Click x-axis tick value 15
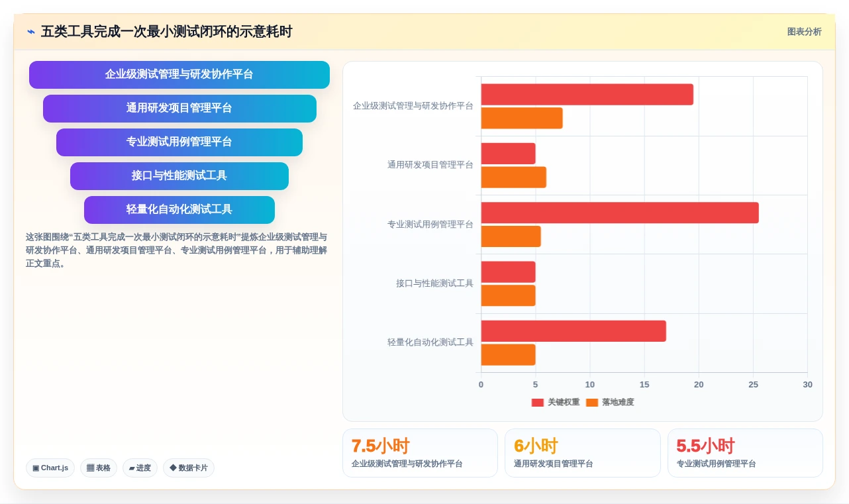The image size is (849, 504). pos(644,385)
